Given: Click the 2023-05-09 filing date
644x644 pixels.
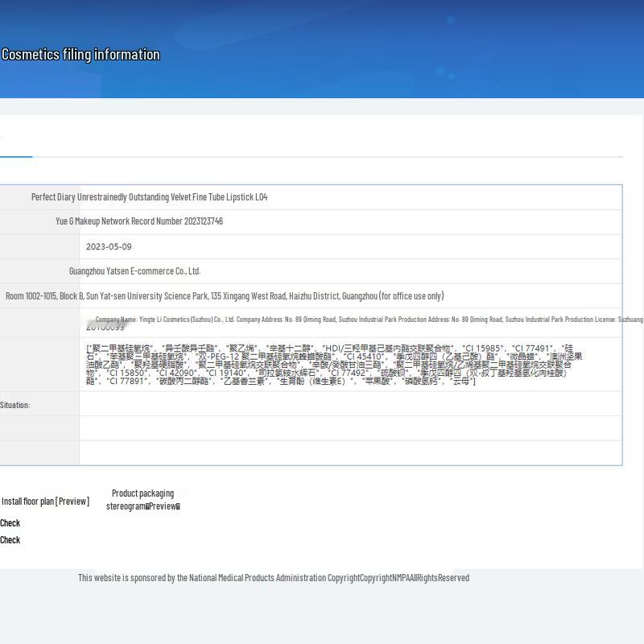Looking at the screenshot, I should pos(109,247).
